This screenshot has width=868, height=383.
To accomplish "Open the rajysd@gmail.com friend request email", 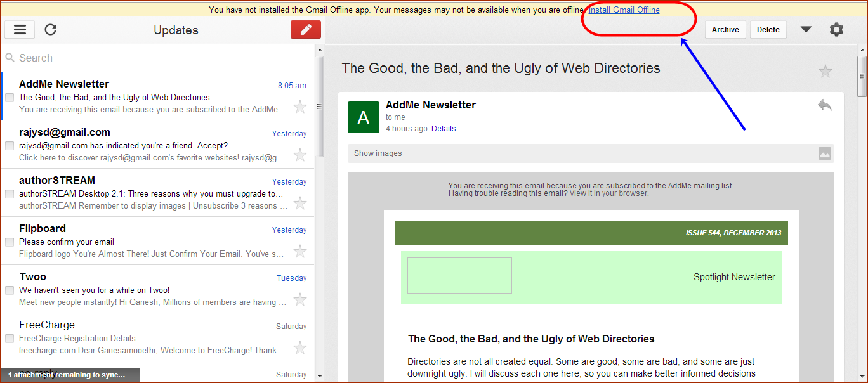I will pyautogui.click(x=157, y=145).
